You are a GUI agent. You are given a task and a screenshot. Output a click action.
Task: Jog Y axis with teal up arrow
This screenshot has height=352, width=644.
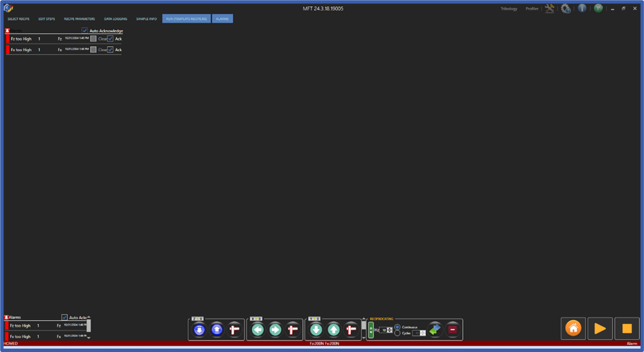pyautogui.click(x=333, y=330)
